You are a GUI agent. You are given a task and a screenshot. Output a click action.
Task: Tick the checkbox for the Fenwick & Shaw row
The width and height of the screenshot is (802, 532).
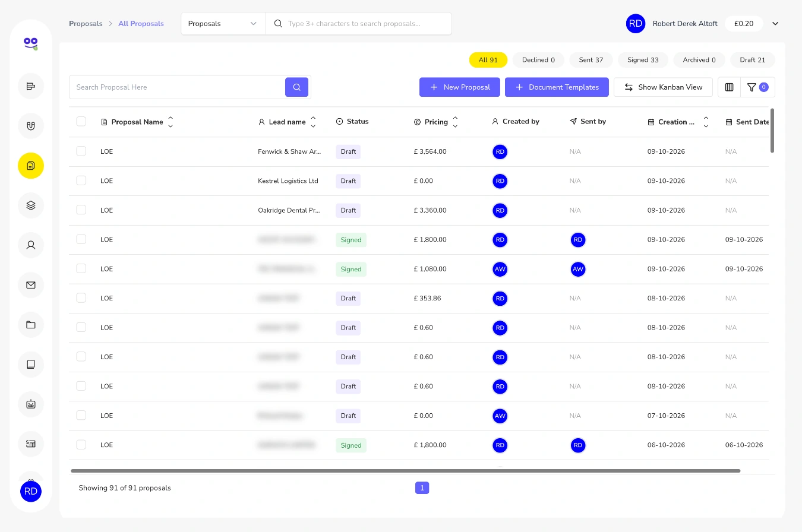point(81,151)
